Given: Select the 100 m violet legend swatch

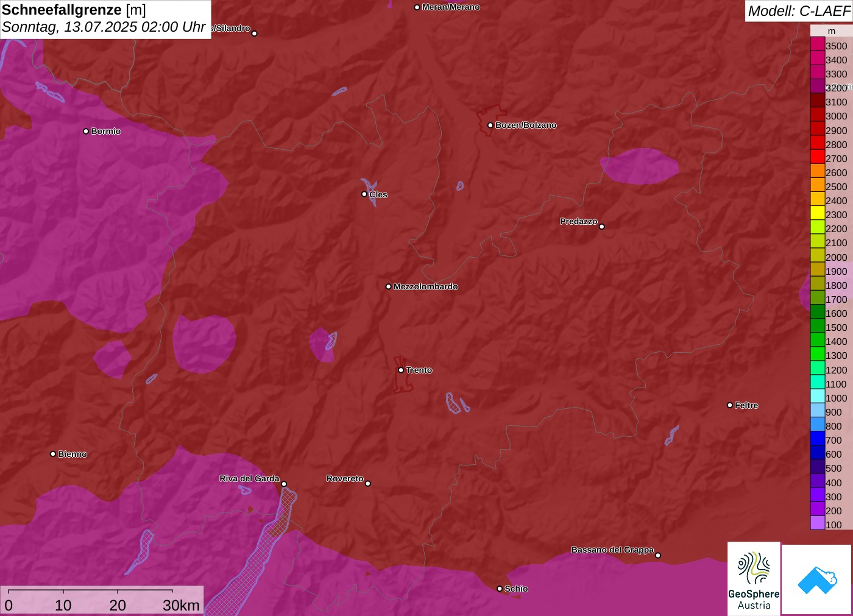Looking at the screenshot, I should pyautogui.click(x=818, y=523).
